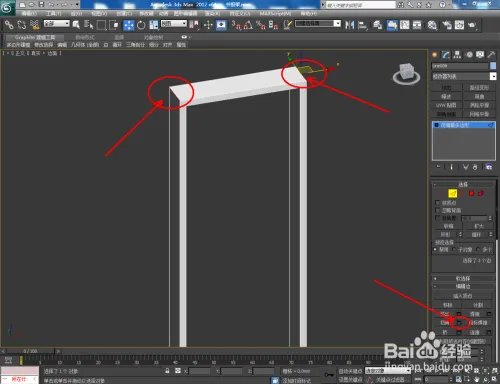
Task: Open the Curve Editor
Action: point(405,25)
